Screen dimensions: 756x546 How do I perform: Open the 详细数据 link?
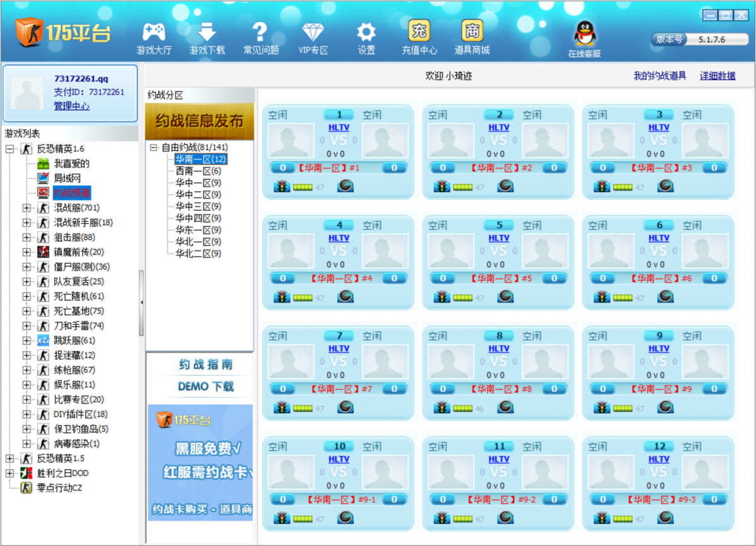point(718,76)
